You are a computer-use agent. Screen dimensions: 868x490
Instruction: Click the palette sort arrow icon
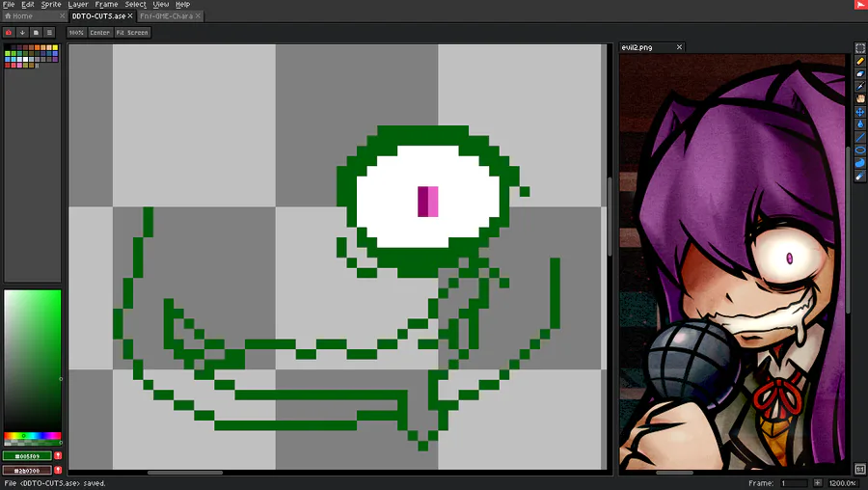coord(22,33)
